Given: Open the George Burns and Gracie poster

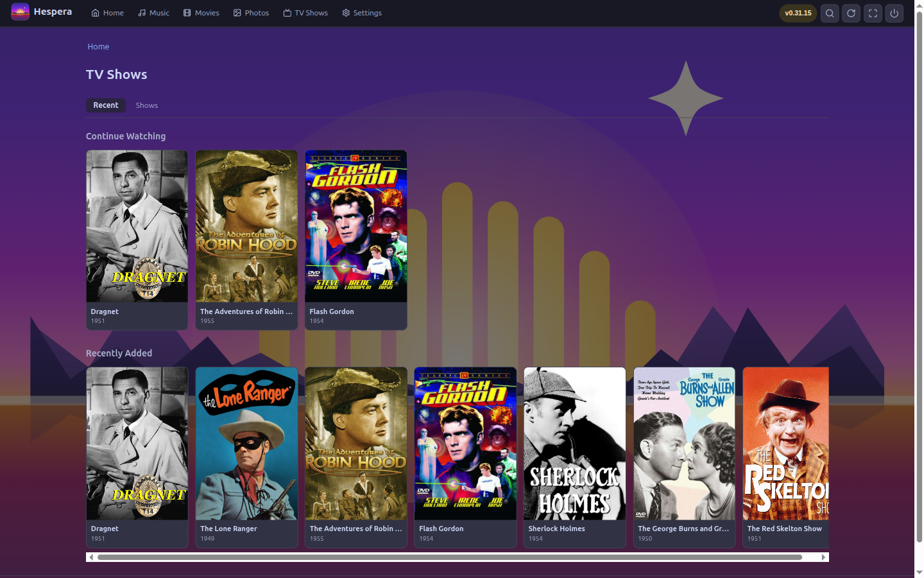Looking at the screenshot, I should (x=684, y=443).
